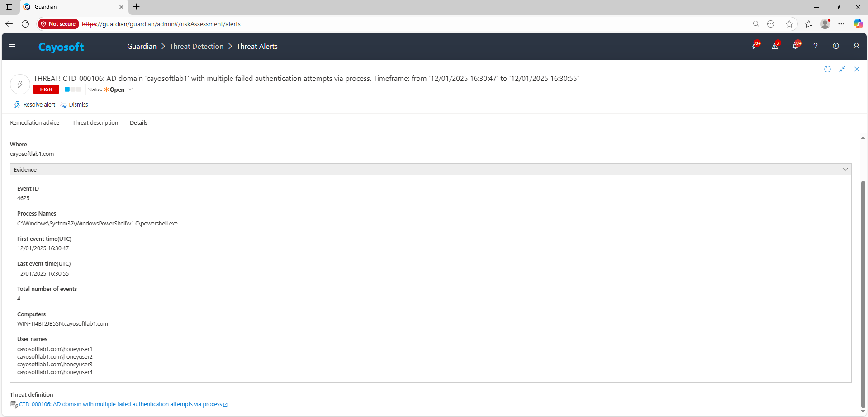This screenshot has width=868, height=417.
Task: Switch to the Remediation advice tab
Action: point(35,123)
